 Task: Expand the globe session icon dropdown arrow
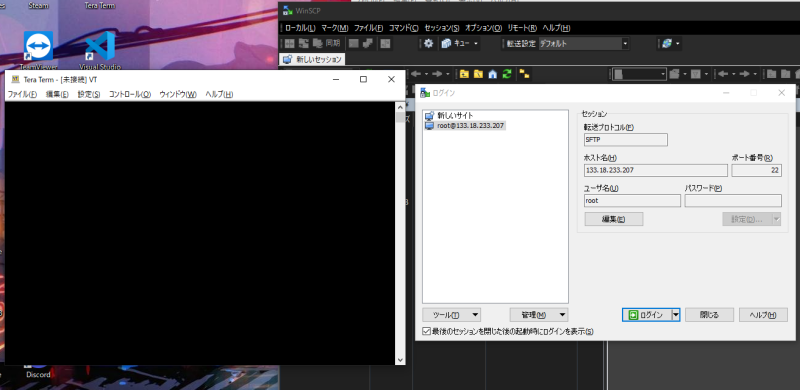pyautogui.click(x=678, y=44)
